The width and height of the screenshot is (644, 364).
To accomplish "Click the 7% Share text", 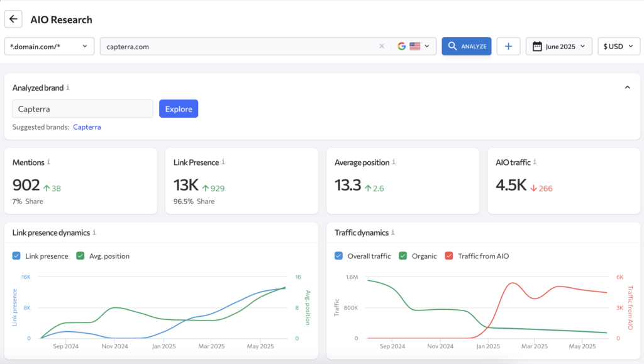I will coord(28,201).
